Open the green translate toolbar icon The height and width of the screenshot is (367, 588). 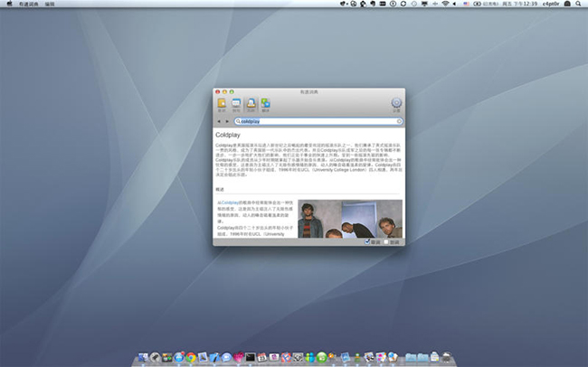pos(265,104)
